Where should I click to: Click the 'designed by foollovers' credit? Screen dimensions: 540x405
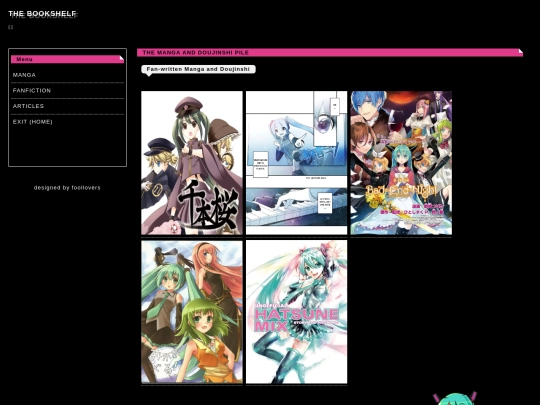(x=67, y=188)
